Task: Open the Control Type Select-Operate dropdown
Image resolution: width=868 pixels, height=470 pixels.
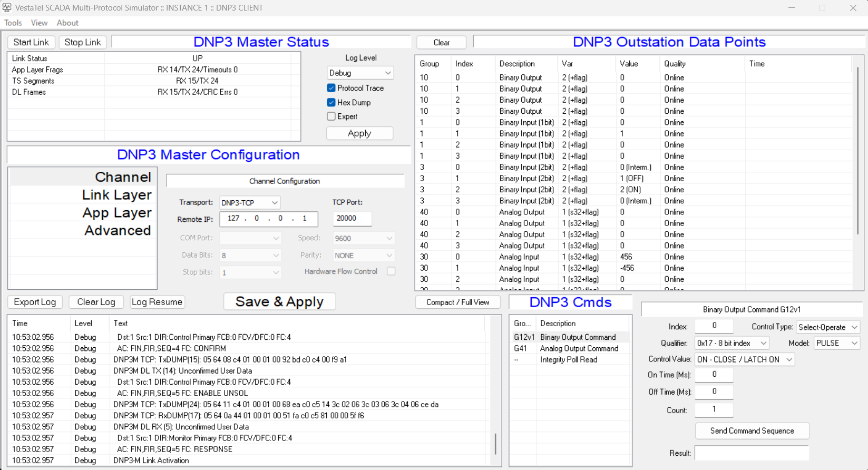Action: [x=827, y=327]
